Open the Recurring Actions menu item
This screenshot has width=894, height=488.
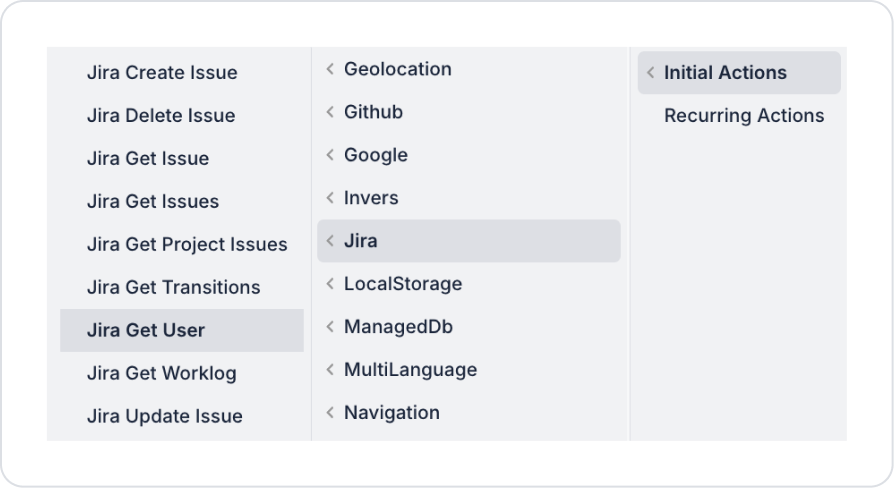point(744,116)
